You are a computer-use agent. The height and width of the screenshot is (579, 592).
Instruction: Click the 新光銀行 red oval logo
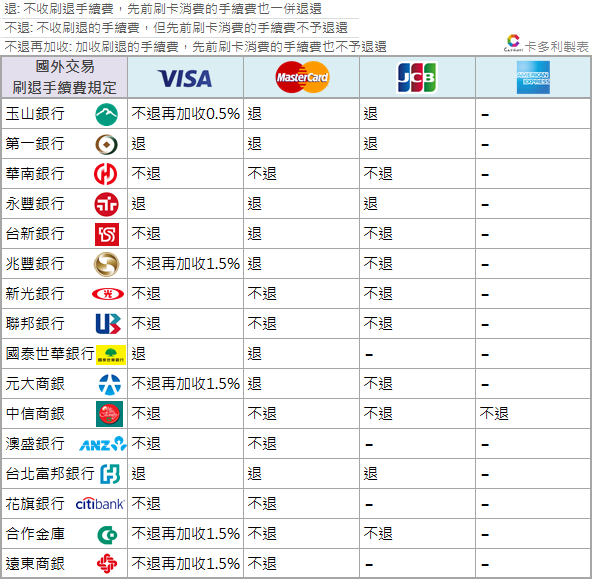click(108, 294)
